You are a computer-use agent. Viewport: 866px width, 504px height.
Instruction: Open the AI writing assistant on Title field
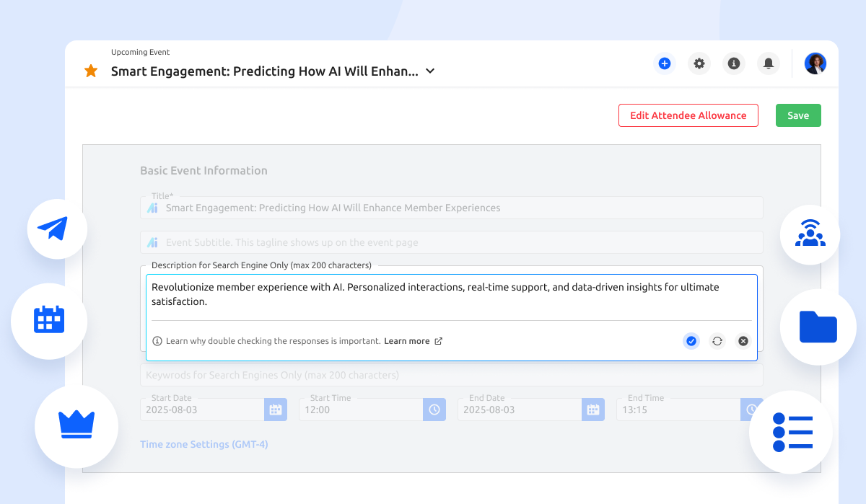tap(152, 208)
